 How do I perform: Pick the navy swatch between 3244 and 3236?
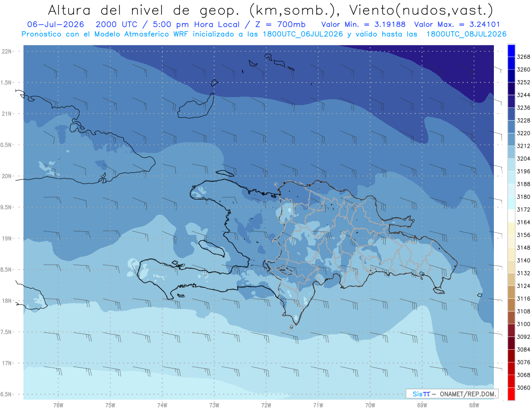tap(511, 102)
